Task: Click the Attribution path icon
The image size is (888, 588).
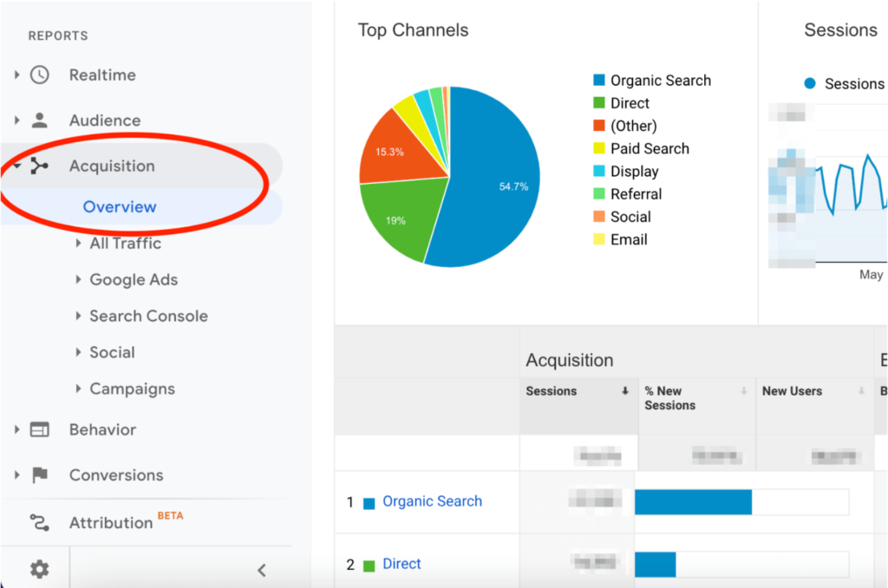Action: point(40,522)
